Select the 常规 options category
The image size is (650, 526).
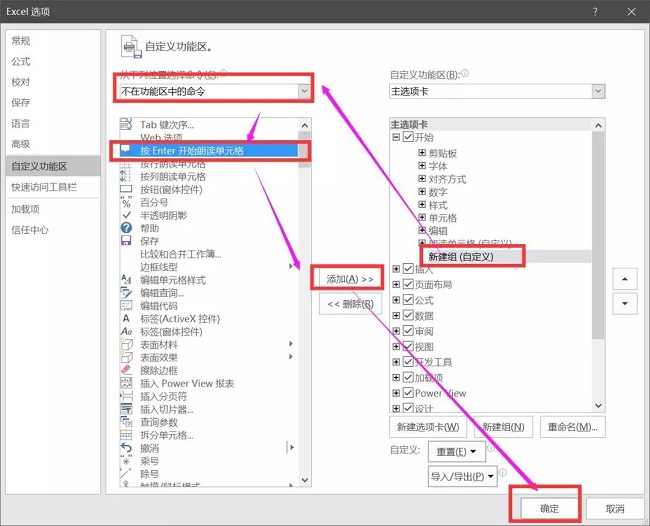21,40
